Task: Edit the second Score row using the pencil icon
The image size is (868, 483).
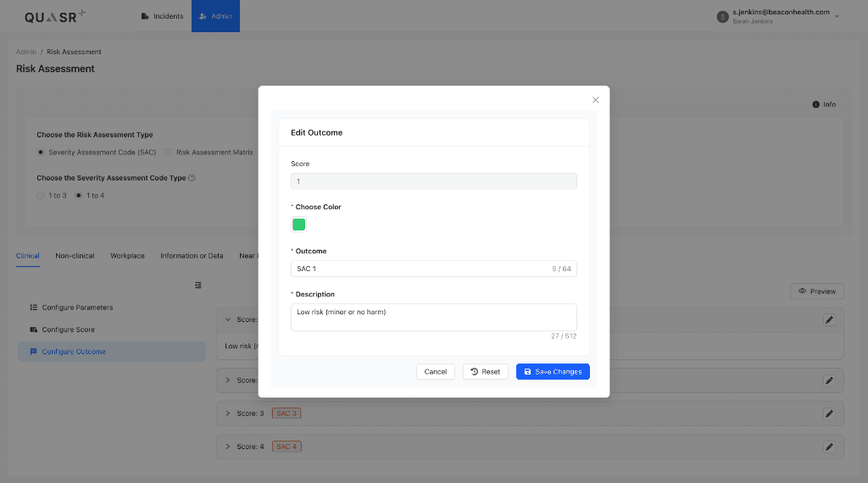Action: click(829, 380)
